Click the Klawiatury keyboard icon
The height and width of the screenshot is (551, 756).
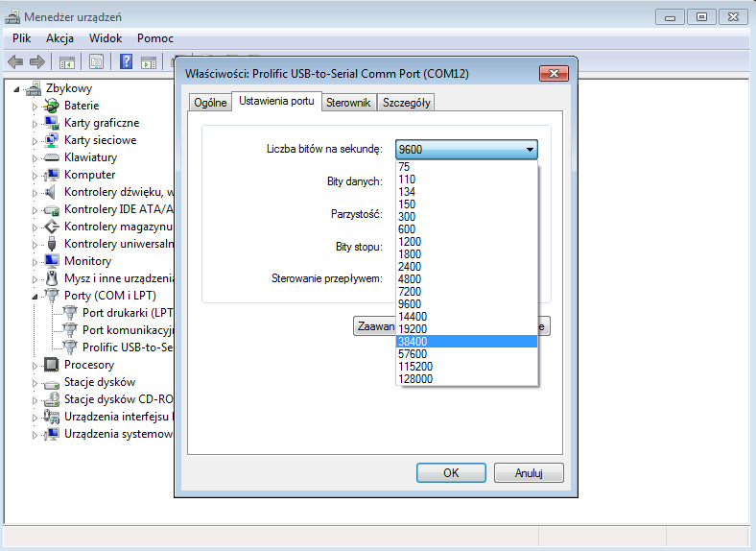[x=52, y=157]
